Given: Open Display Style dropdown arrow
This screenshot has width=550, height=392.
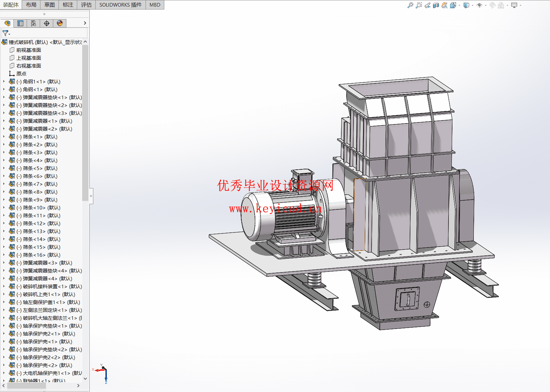Looking at the screenshot, I should coord(472,5).
